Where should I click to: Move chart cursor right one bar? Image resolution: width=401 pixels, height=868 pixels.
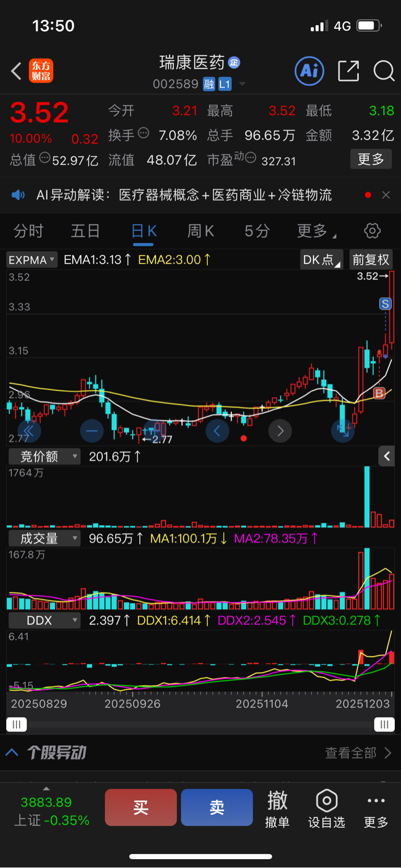pyautogui.click(x=280, y=431)
